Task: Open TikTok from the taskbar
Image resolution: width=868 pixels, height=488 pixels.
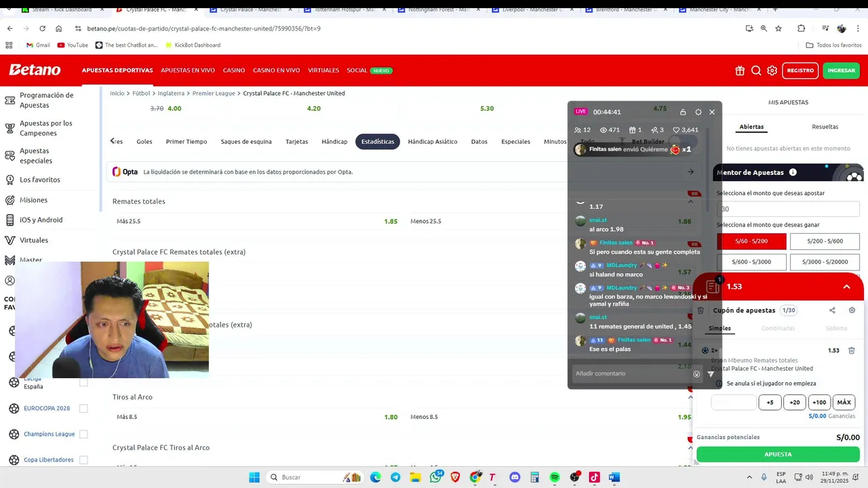Action: (594, 477)
